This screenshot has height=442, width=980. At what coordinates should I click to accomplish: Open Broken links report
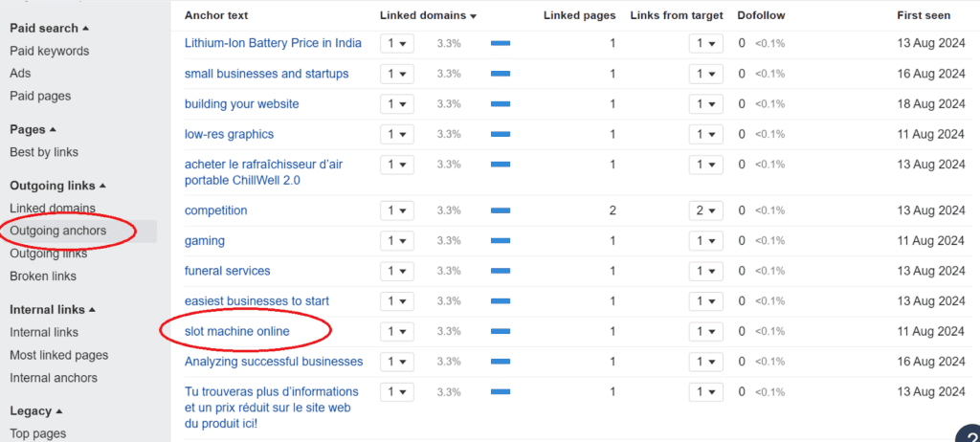pos(42,276)
